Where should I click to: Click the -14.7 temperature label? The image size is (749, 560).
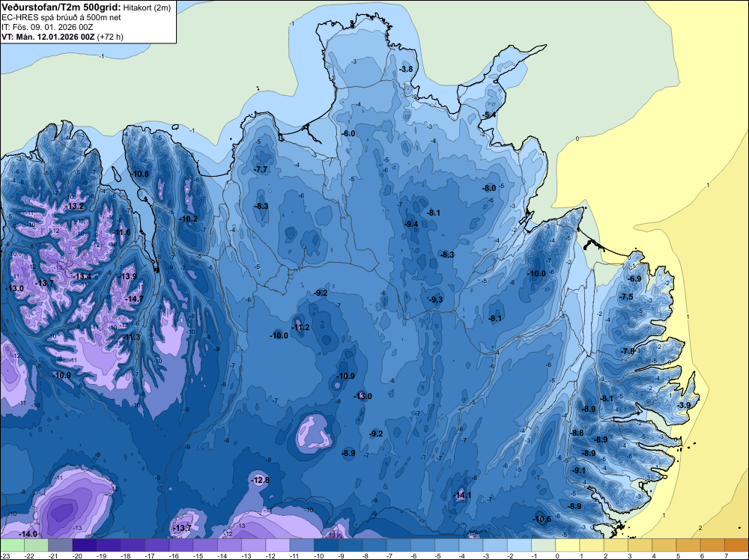(134, 299)
